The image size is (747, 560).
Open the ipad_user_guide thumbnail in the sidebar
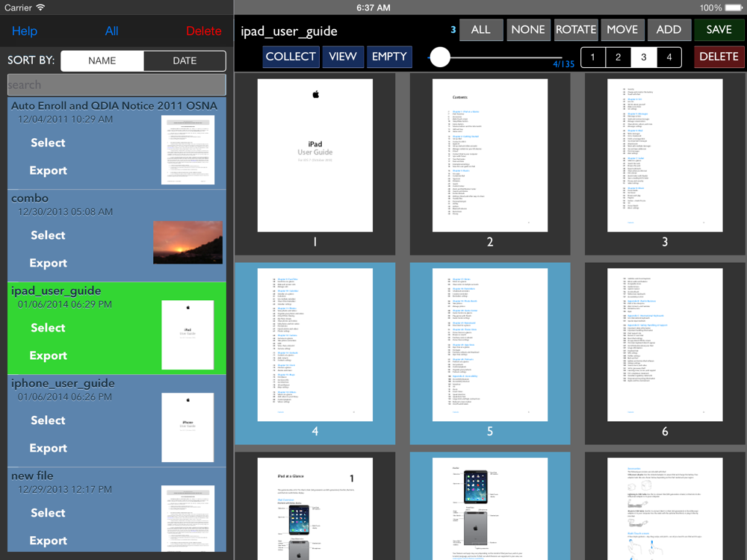point(187,335)
